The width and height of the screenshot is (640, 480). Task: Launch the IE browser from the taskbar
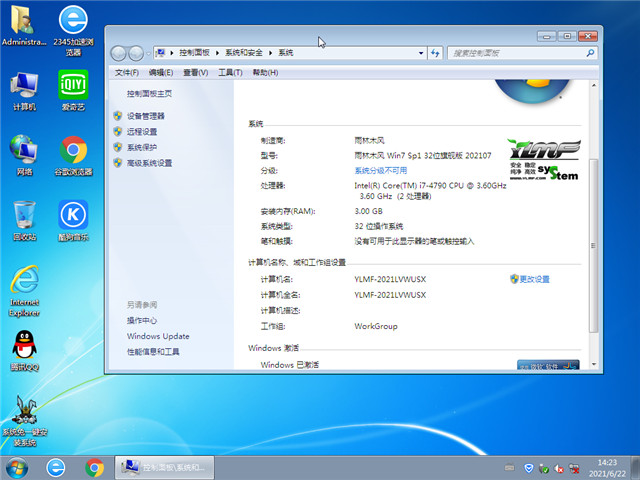pyautogui.click(x=56, y=468)
